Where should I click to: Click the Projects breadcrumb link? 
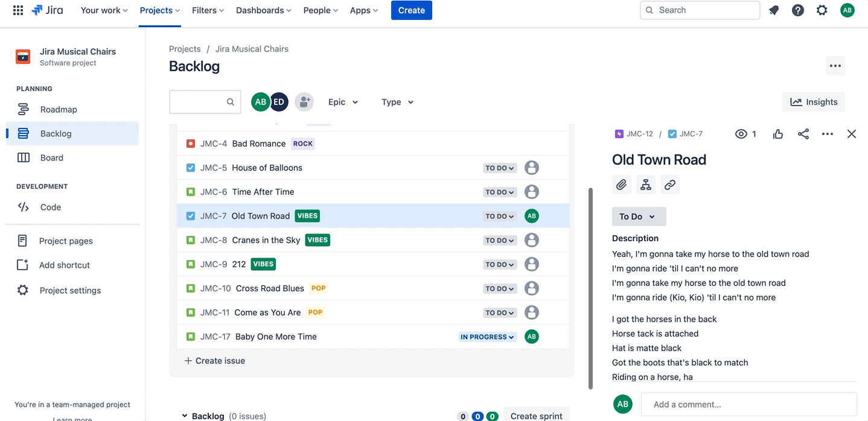click(185, 49)
